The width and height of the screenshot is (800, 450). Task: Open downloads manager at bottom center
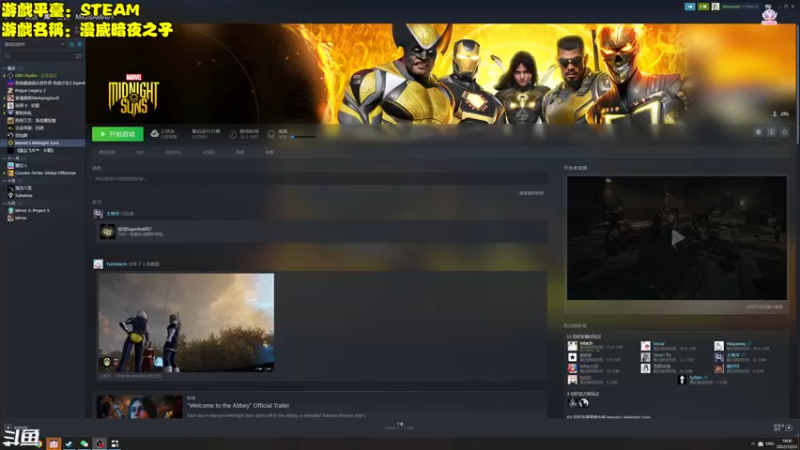tap(400, 426)
